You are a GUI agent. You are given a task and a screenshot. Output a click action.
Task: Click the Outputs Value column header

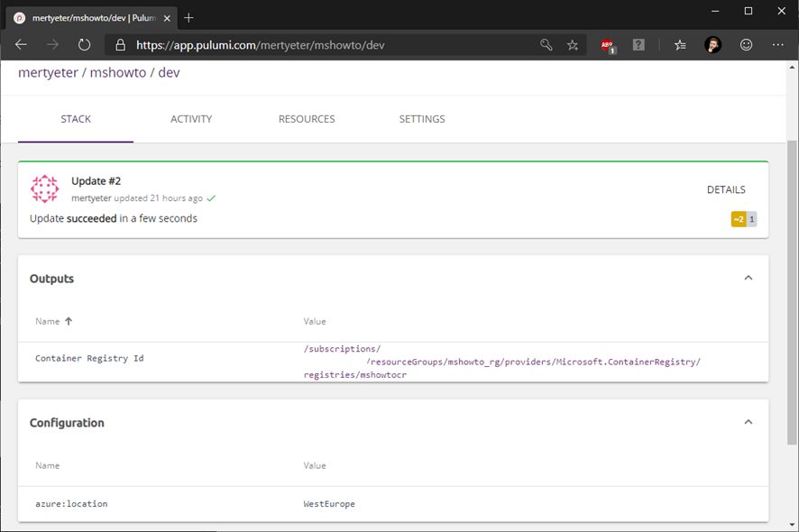(x=315, y=322)
